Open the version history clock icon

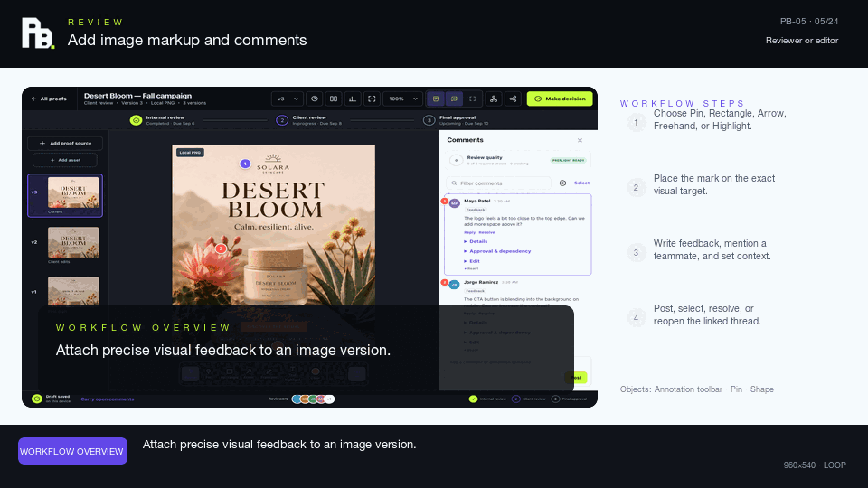click(315, 99)
